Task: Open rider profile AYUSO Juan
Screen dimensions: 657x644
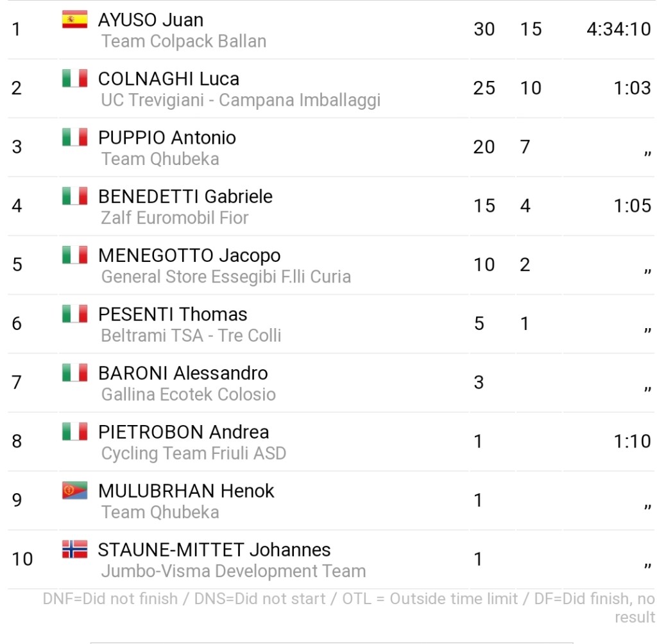Action: coord(151,20)
